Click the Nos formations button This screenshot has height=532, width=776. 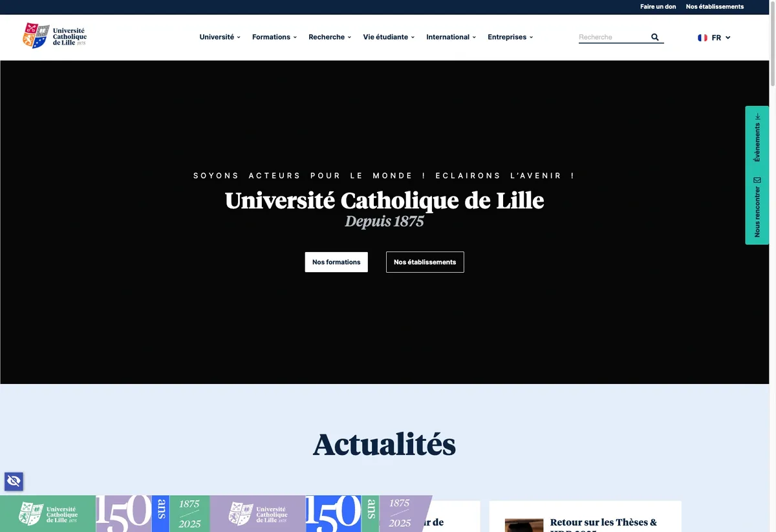coord(336,262)
